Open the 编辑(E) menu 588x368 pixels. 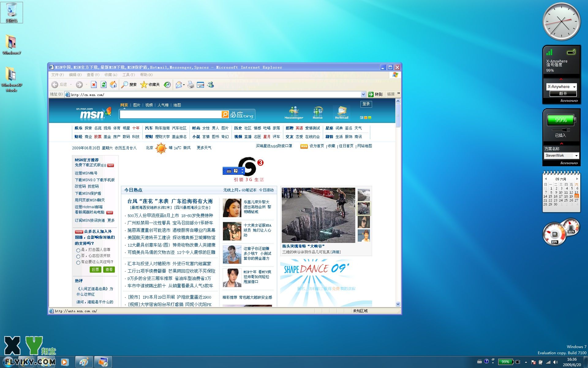click(x=75, y=75)
